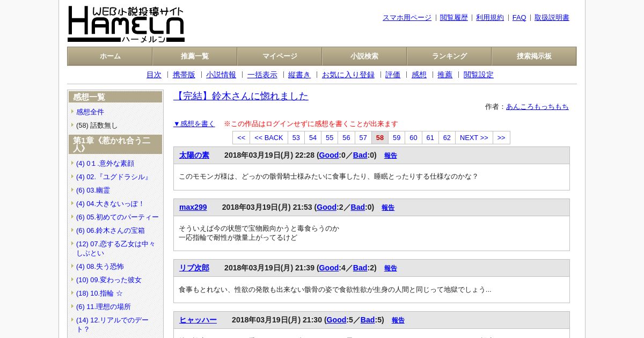
Task: Open 感想全件 in the sidebar
Action: (x=90, y=112)
